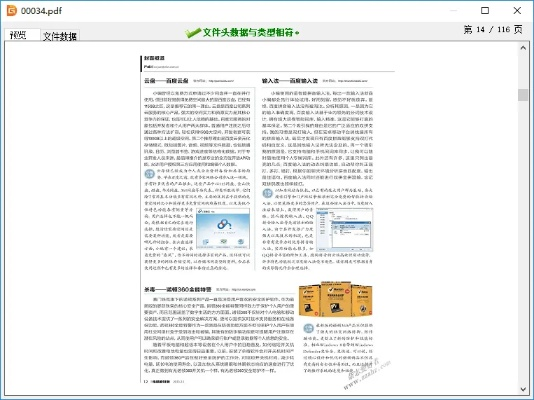Screen dimensions: 534x400
Task: Click the page indicator 第 14 / 116 页
Action: point(492,30)
